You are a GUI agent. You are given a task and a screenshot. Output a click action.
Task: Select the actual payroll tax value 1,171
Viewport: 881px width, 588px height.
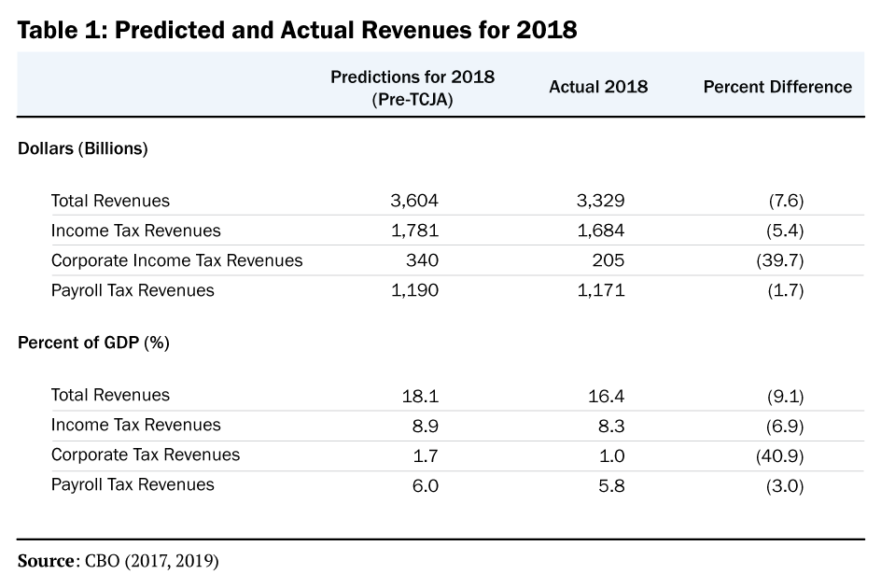[x=600, y=290]
